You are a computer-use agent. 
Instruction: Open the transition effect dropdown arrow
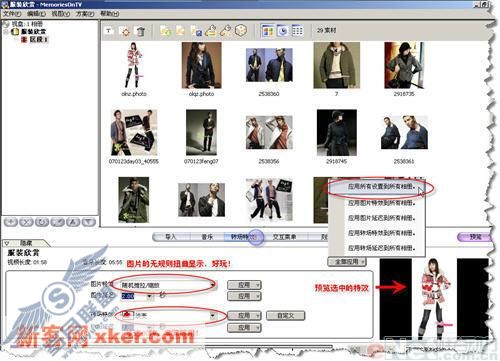pyautogui.click(x=213, y=315)
